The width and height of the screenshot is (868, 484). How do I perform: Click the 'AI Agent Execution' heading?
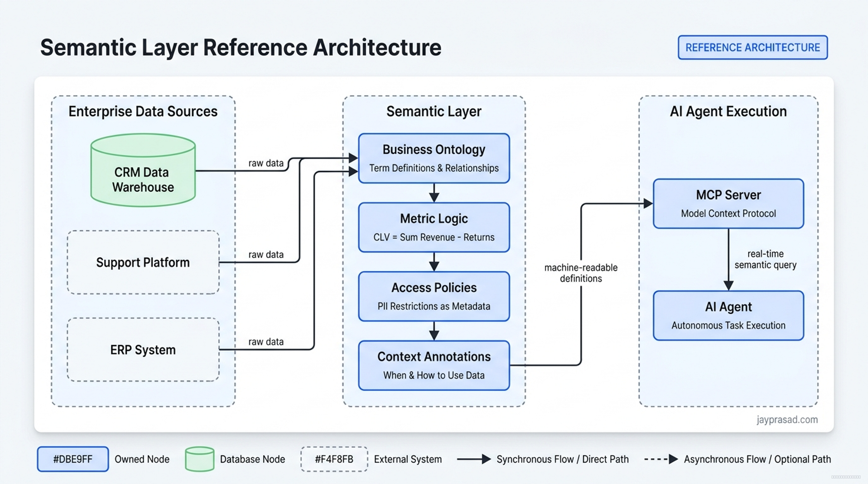(728, 111)
